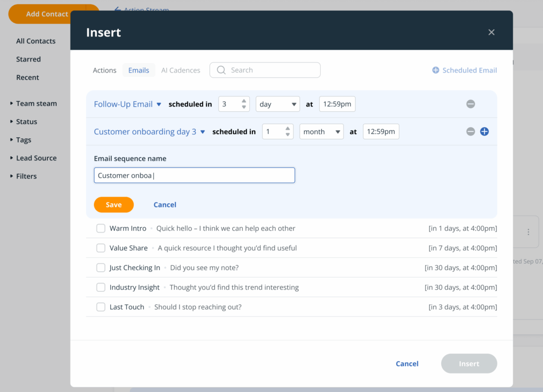Open the day unit dropdown
Screen dimensions: 543x392
click(277, 104)
